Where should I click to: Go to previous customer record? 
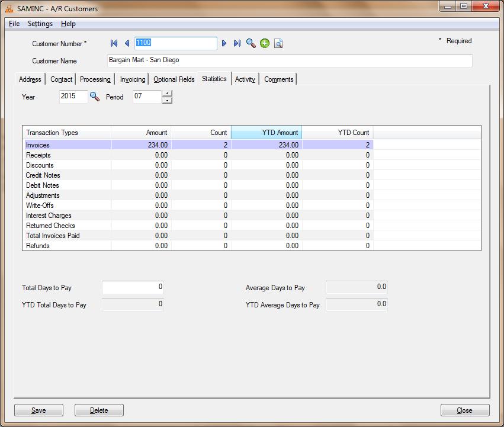coord(127,43)
